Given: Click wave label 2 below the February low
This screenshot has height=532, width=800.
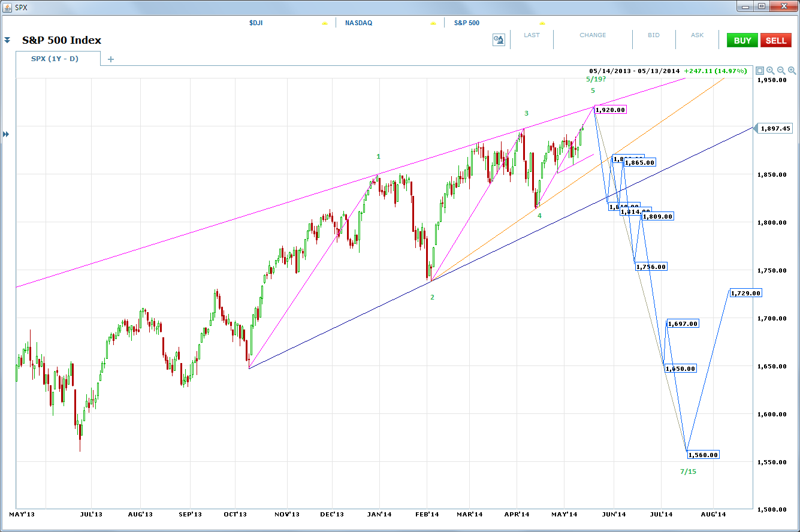Looking at the screenshot, I should click(432, 297).
